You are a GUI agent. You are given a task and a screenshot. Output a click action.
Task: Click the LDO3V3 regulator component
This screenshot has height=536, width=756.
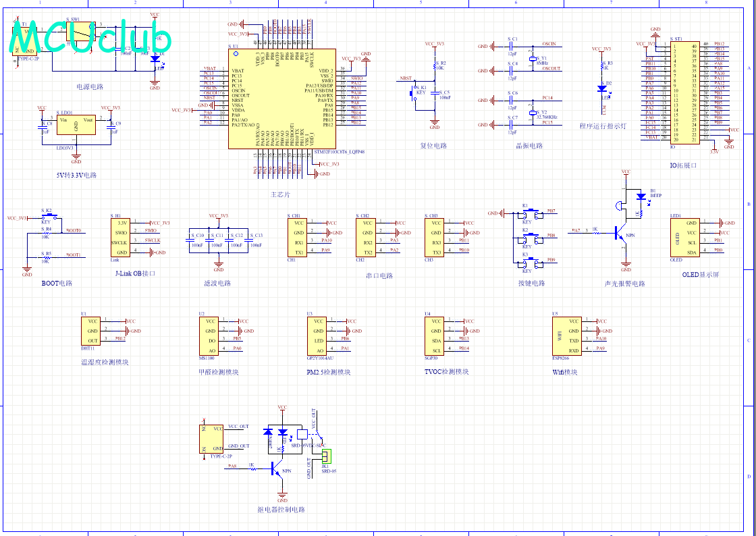76,125
